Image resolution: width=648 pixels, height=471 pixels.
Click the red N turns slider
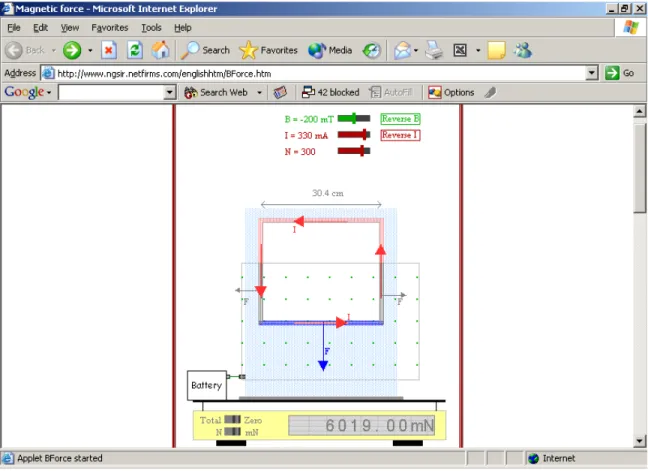click(x=354, y=151)
